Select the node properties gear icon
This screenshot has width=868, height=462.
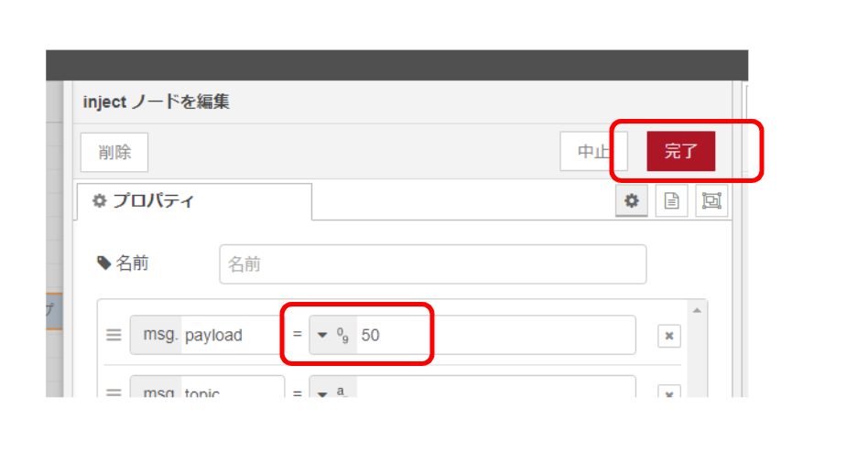point(632,201)
